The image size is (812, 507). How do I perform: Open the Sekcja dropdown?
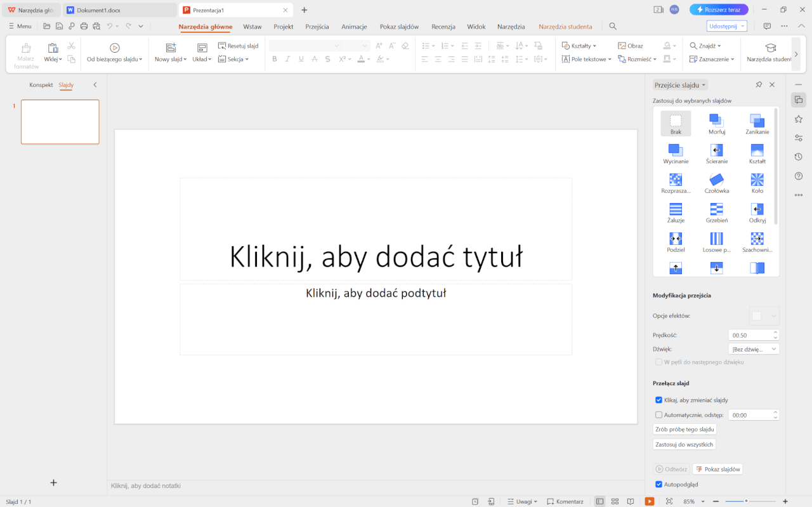[233, 59]
